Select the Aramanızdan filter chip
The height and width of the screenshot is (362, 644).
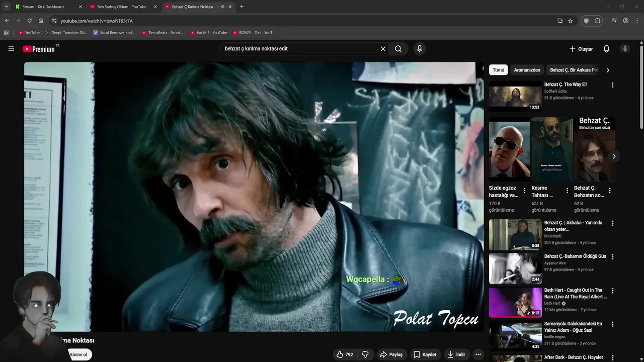(x=527, y=70)
